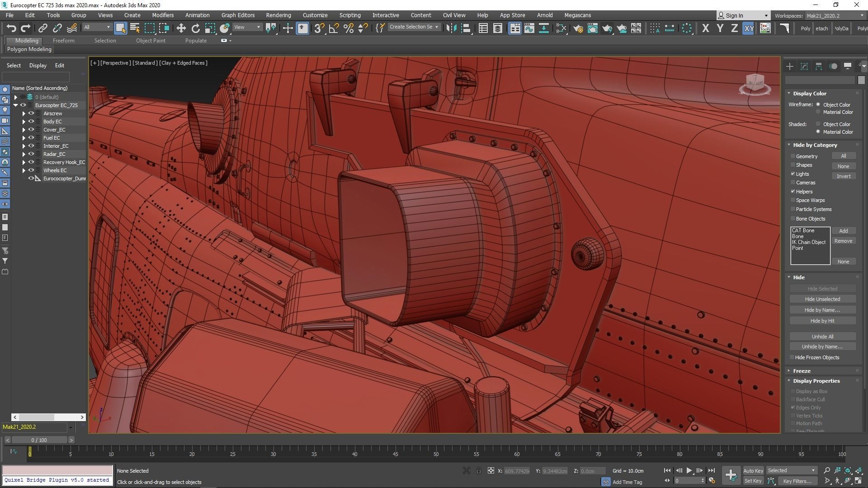This screenshot has height=488, width=868.
Task: Open the Workspaces dropdown
Action: click(835, 16)
